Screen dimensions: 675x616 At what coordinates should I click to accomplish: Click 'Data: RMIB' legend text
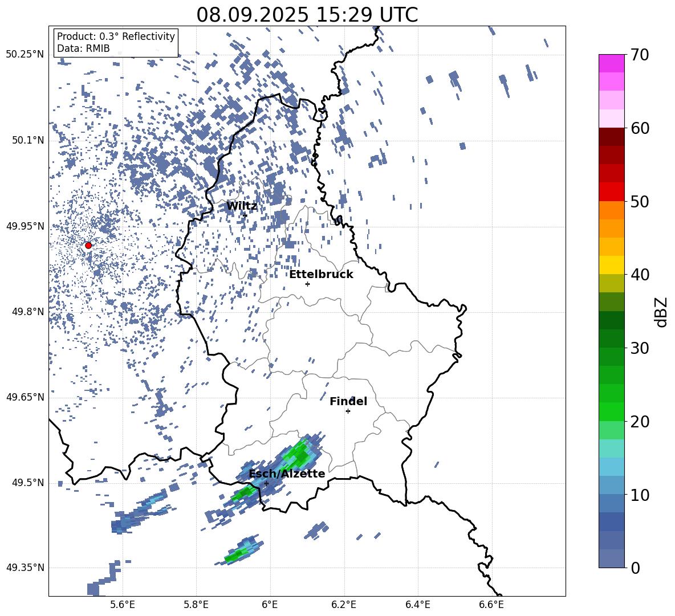(83, 48)
